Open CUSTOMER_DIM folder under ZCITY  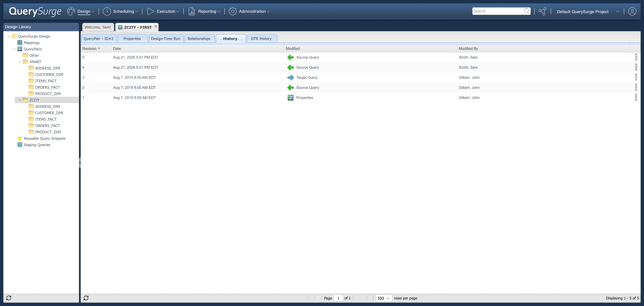pos(49,113)
